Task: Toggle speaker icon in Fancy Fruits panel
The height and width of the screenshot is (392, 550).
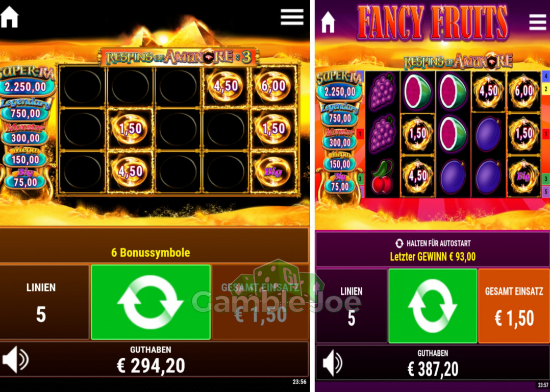Action: (332, 363)
